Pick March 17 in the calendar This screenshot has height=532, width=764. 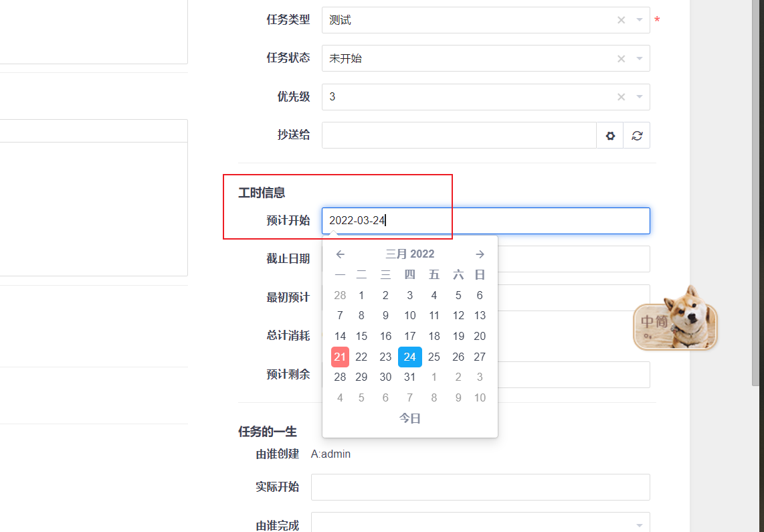click(410, 336)
